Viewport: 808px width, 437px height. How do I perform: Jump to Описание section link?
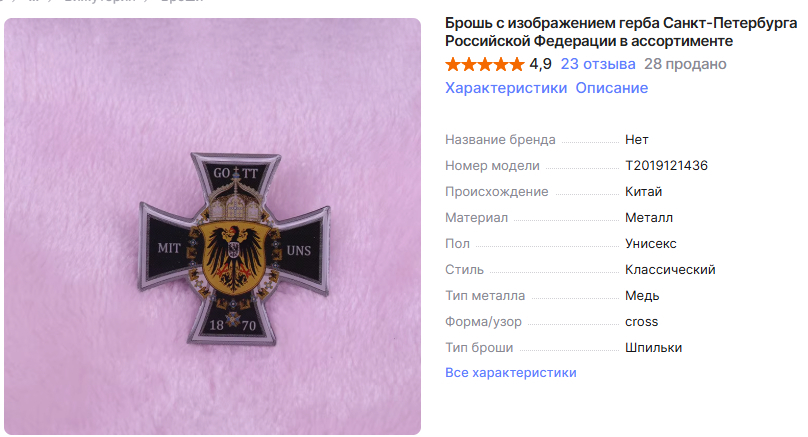[x=612, y=88]
